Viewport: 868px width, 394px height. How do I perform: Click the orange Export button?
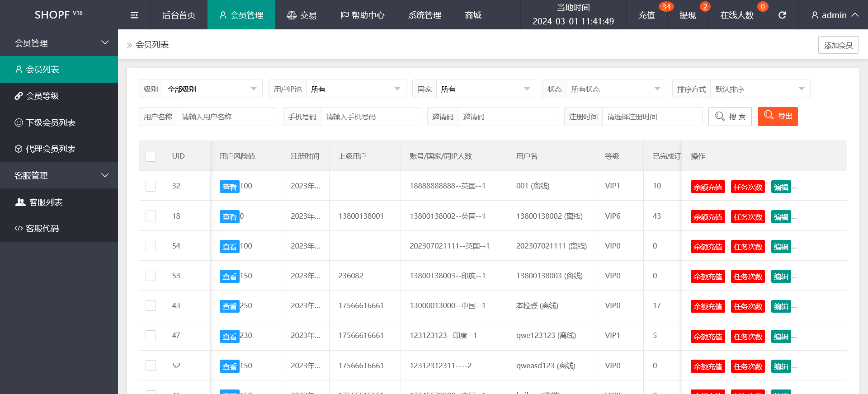click(778, 117)
